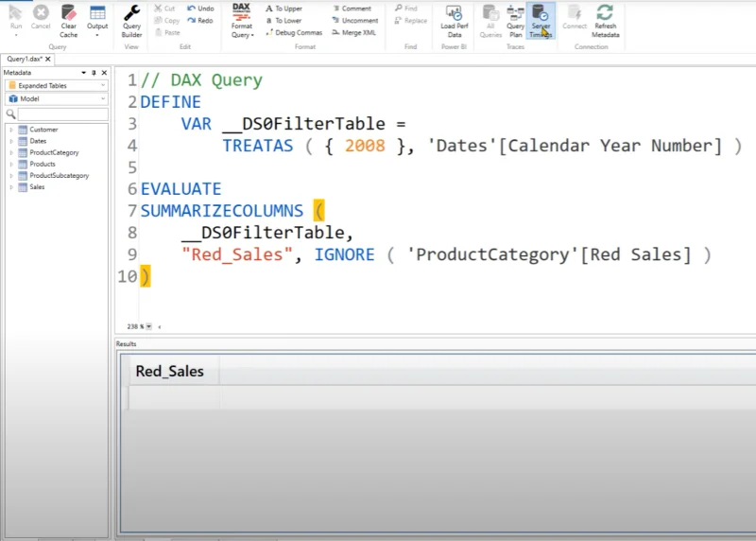Image resolution: width=756 pixels, height=541 pixels.
Task: Uncomment the selected lines
Action: click(355, 20)
